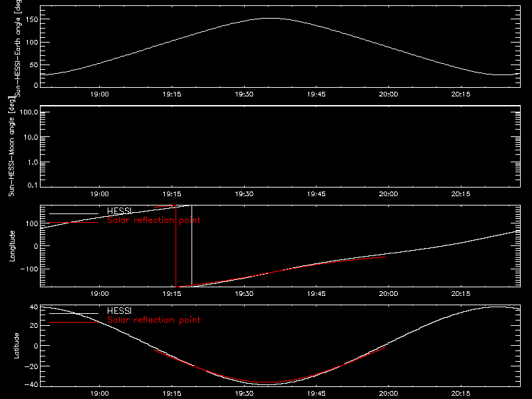Click white HESSI legend line in Latitude plot
The height and width of the screenshot is (399, 532).
[74, 313]
